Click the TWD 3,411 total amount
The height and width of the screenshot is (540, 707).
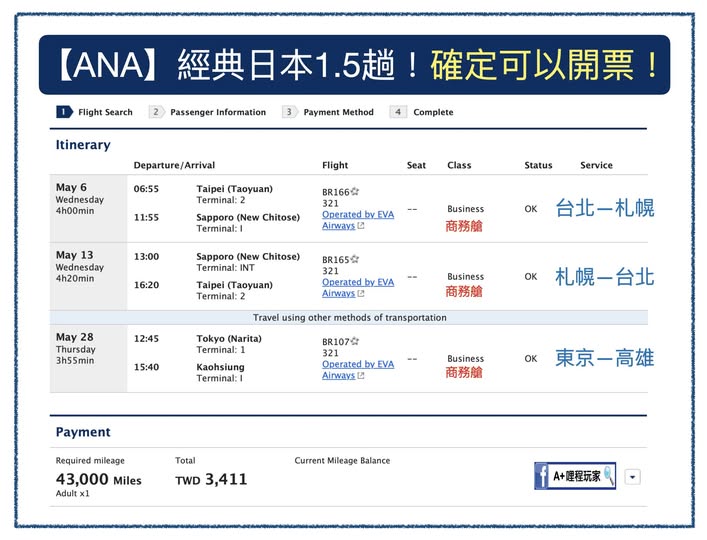tap(211, 480)
